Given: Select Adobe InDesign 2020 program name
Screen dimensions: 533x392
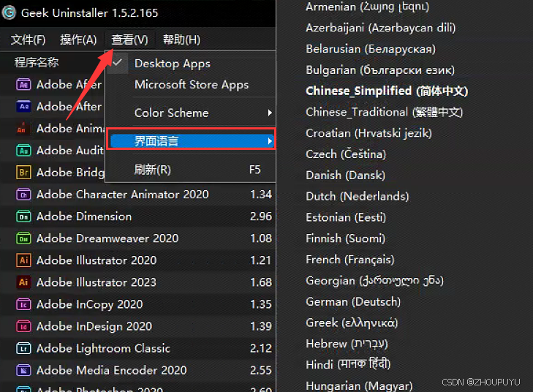Looking at the screenshot, I should (x=94, y=326).
